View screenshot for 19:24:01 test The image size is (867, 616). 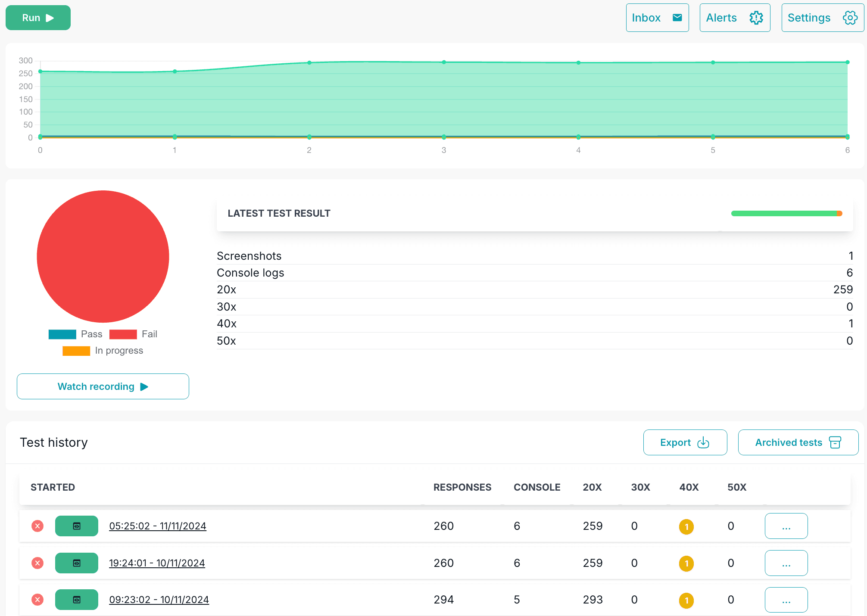[x=77, y=563]
